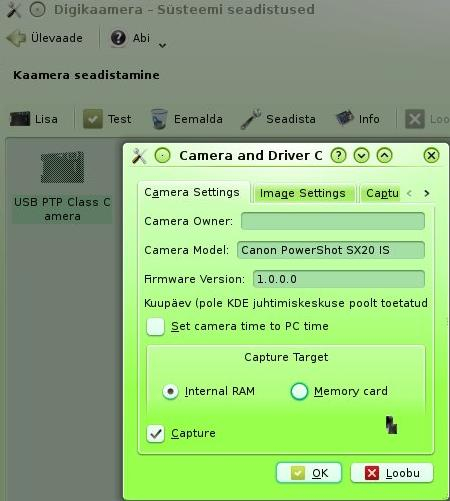This screenshot has height=501, width=450.
Task: Open the Captu... tab
Action: 382,193
